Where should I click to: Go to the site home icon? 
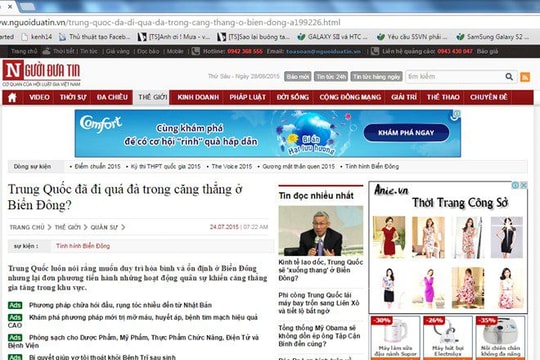click(12, 97)
